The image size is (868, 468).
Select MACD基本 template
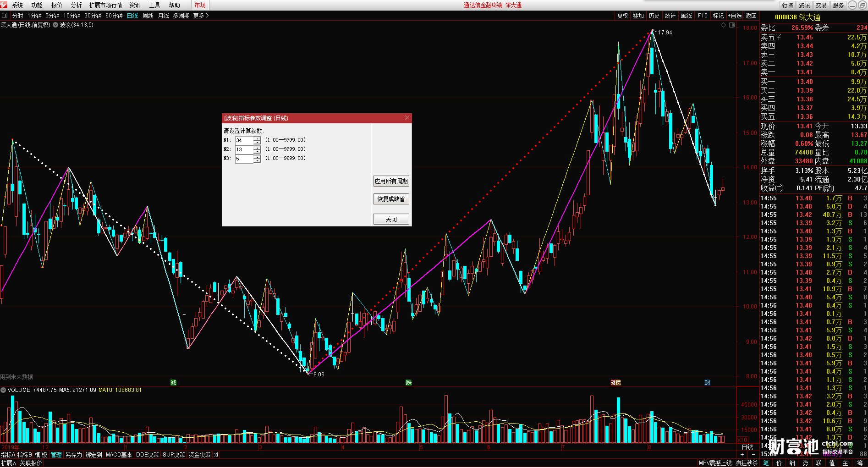[x=119, y=455]
